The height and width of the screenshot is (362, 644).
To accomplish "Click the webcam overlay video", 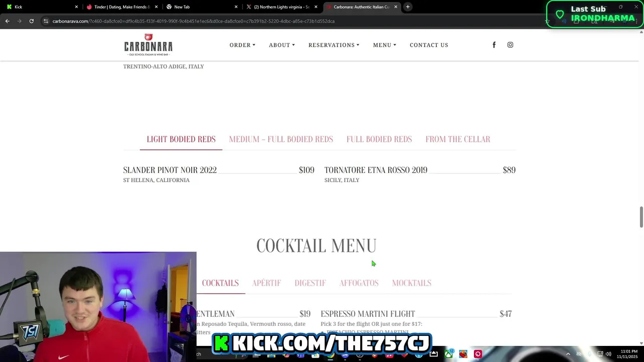I will click(98, 307).
